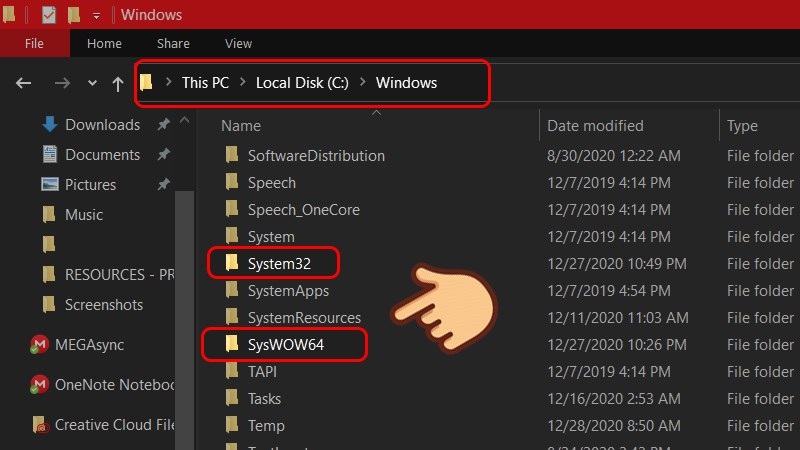Click the navigation pane scrollbar thumb
Viewport: 800px width, 450px height.
(184, 320)
